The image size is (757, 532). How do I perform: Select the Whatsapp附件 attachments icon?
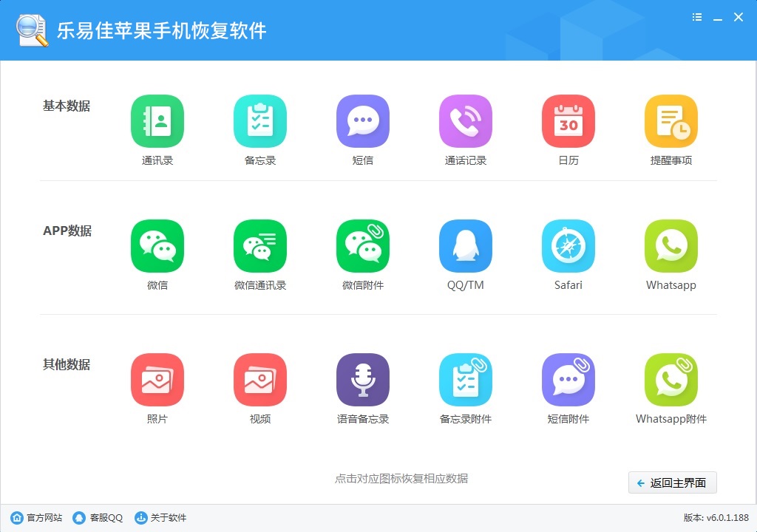point(671,380)
